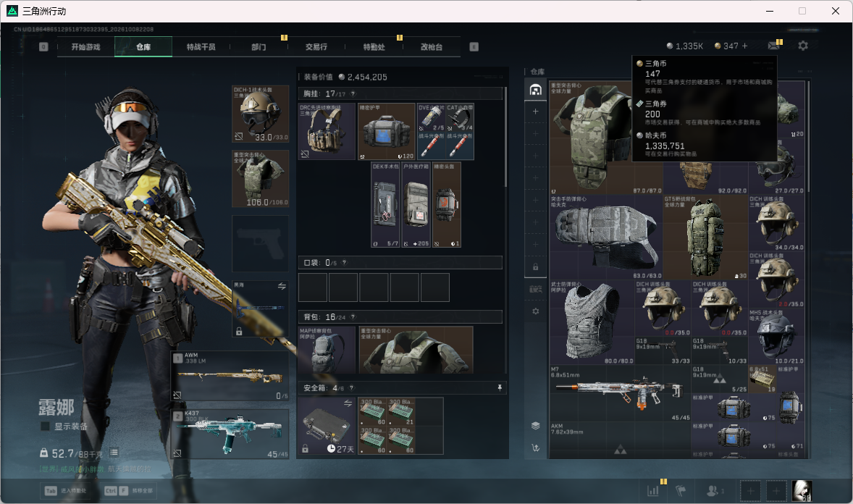Click the 转移全部 button

pos(130,490)
